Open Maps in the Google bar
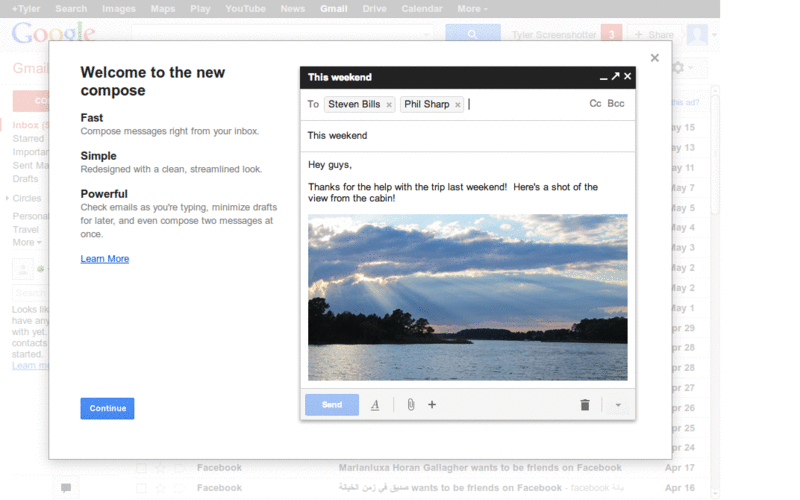The image size is (800, 500). 163,9
